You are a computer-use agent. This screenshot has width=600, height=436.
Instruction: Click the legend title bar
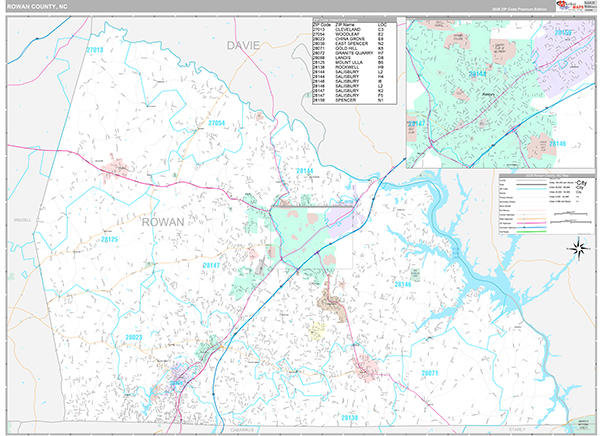(547, 176)
